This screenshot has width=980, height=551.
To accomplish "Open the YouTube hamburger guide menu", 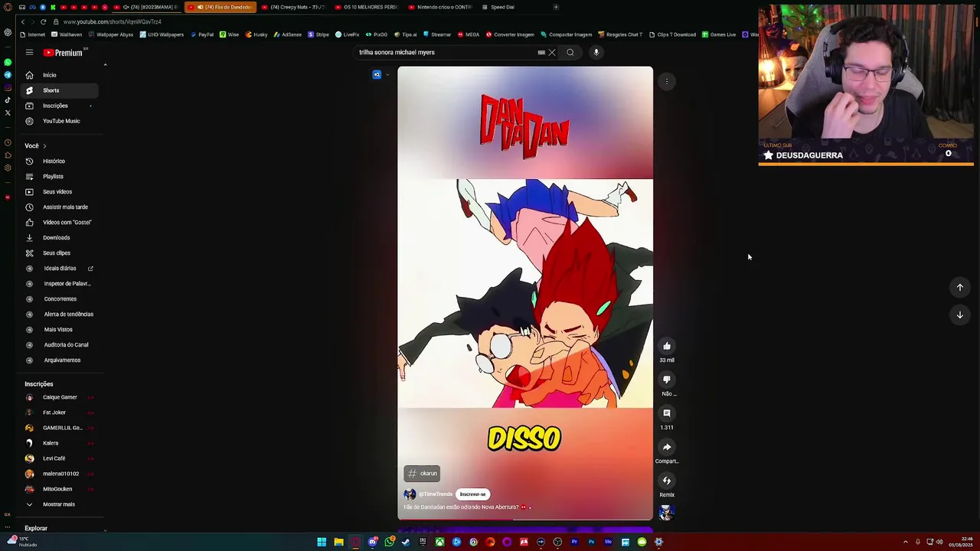I will 29,52.
